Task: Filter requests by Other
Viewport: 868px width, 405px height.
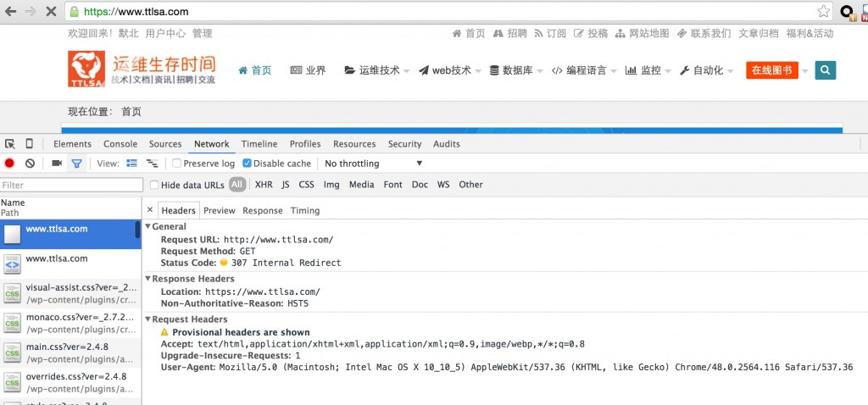Action: (x=470, y=185)
